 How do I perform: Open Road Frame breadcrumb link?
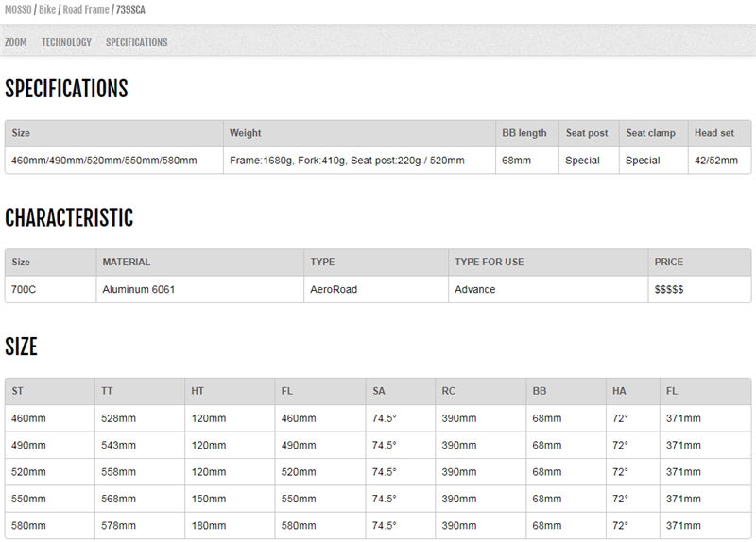tap(86, 9)
